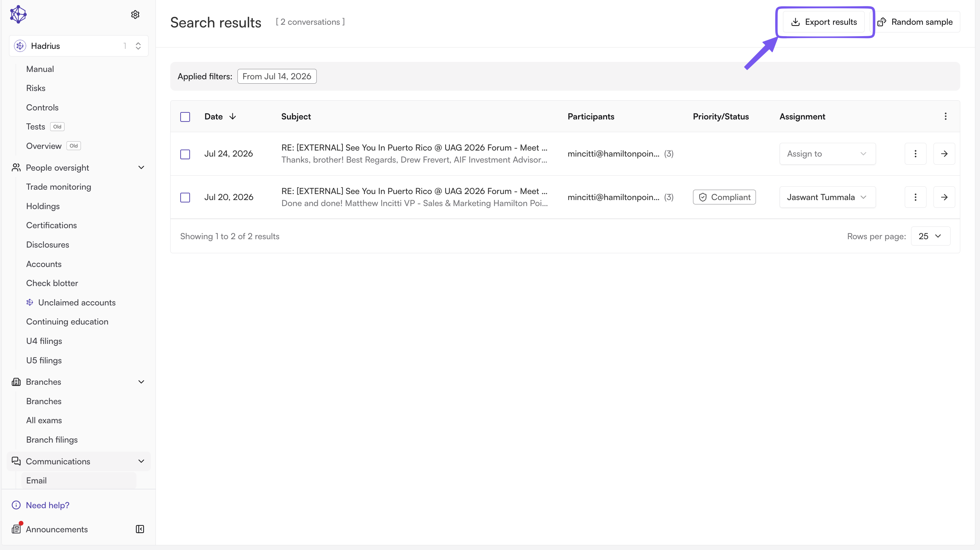This screenshot has height=550, width=980.
Task: Sort by Date using arrow icon
Action: (232, 116)
